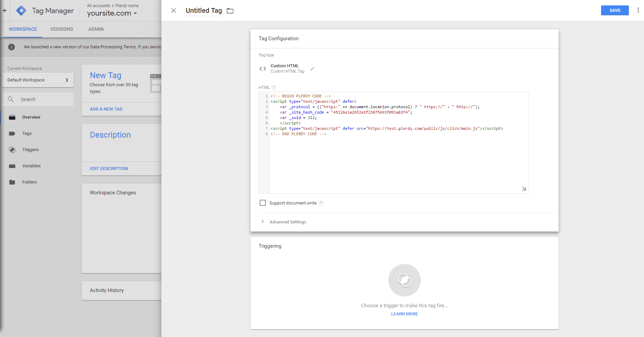Viewport: 644px width, 337px height.
Task: Click 'Choose a trigger to make this tag fire' text
Action: pyautogui.click(x=404, y=306)
